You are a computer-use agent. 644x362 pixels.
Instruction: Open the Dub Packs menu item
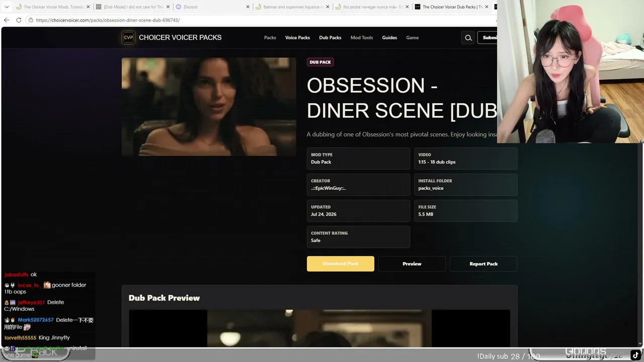click(x=330, y=38)
